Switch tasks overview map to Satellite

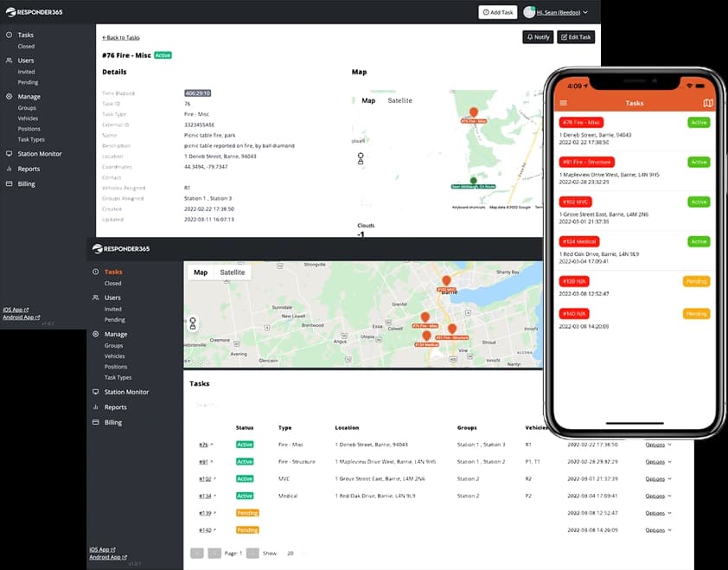[x=232, y=272]
